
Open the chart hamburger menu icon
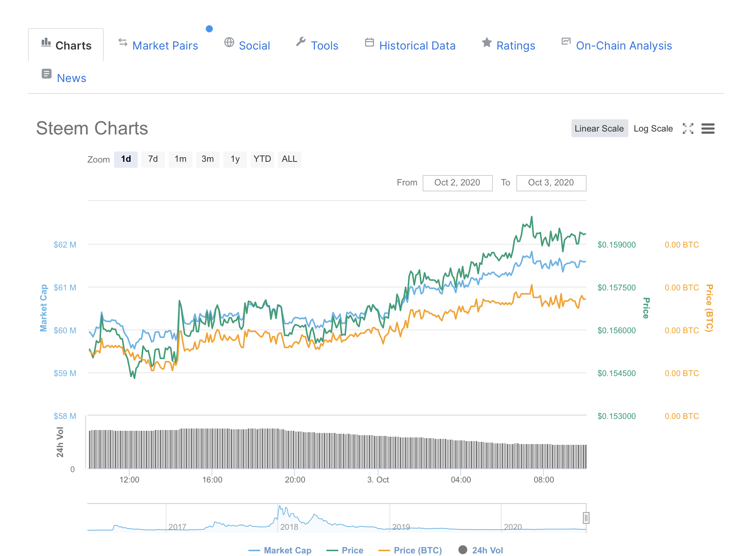(x=708, y=129)
